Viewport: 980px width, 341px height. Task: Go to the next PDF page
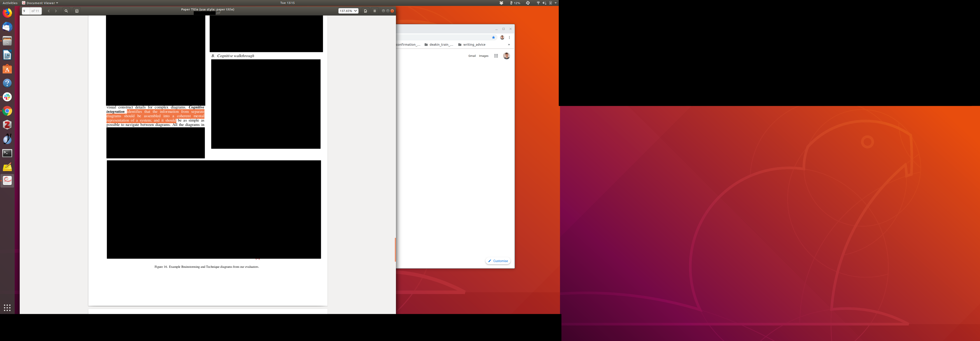[56, 11]
